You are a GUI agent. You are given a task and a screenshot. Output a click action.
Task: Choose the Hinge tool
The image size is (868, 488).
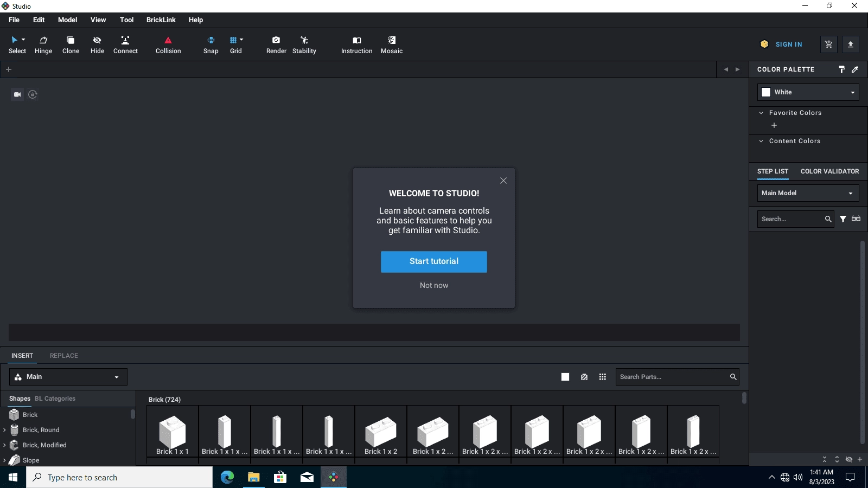click(x=43, y=45)
